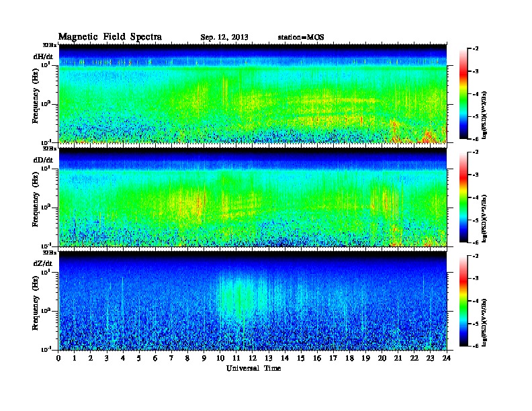
Task: Click the colorbar beside the dH/dt panel
Action: 463,94
